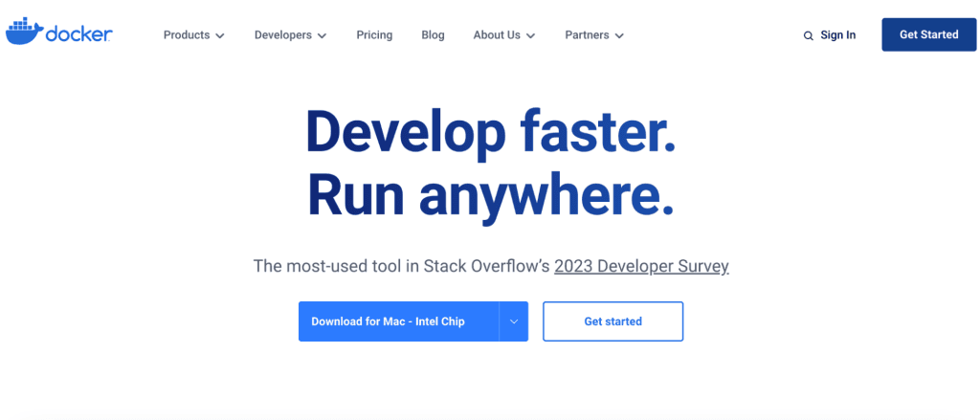This screenshot has height=420, width=980.
Task: Click 'The most-used tool in Stack Overflow's' text
Action: click(x=401, y=266)
